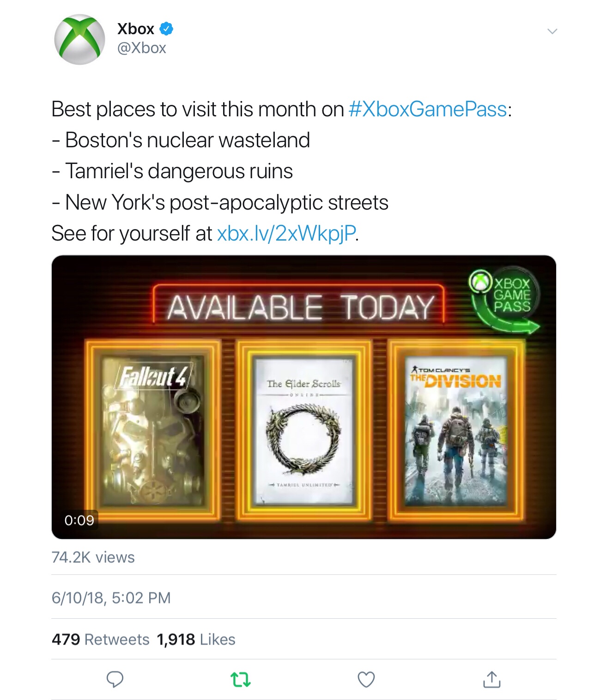Click the 0:09 video duration badge
The height and width of the screenshot is (700, 606).
click(79, 520)
